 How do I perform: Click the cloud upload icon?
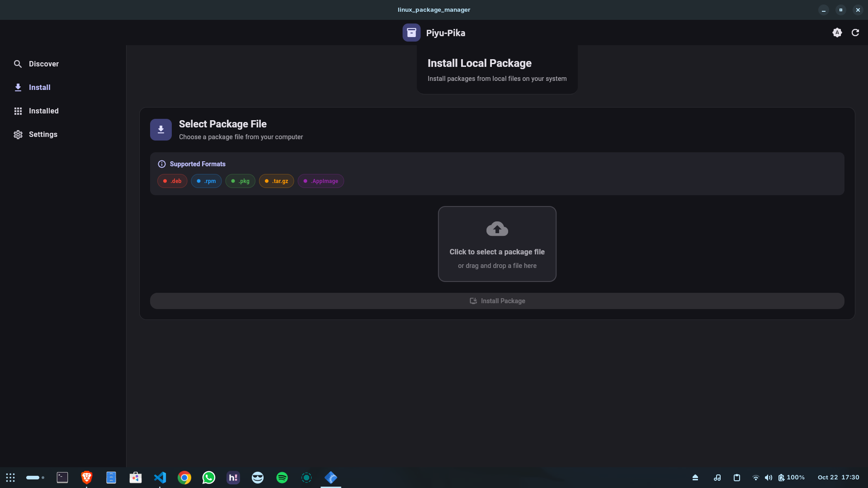coord(497,229)
